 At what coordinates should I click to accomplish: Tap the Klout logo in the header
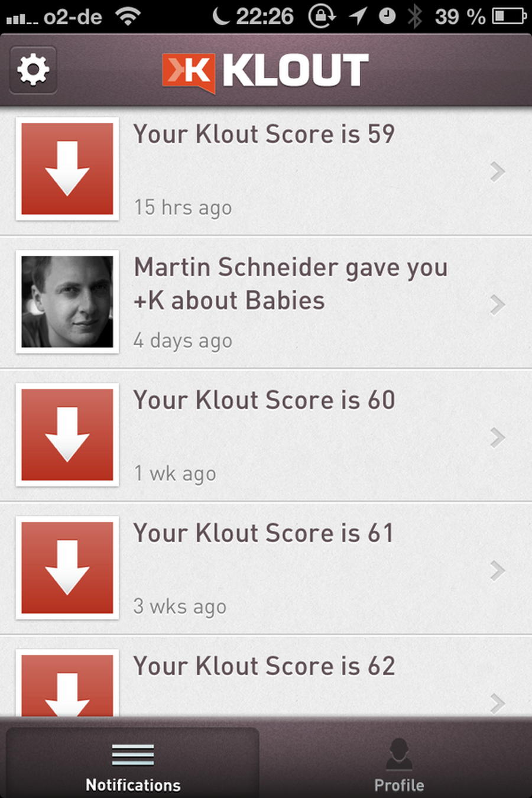coord(265,72)
